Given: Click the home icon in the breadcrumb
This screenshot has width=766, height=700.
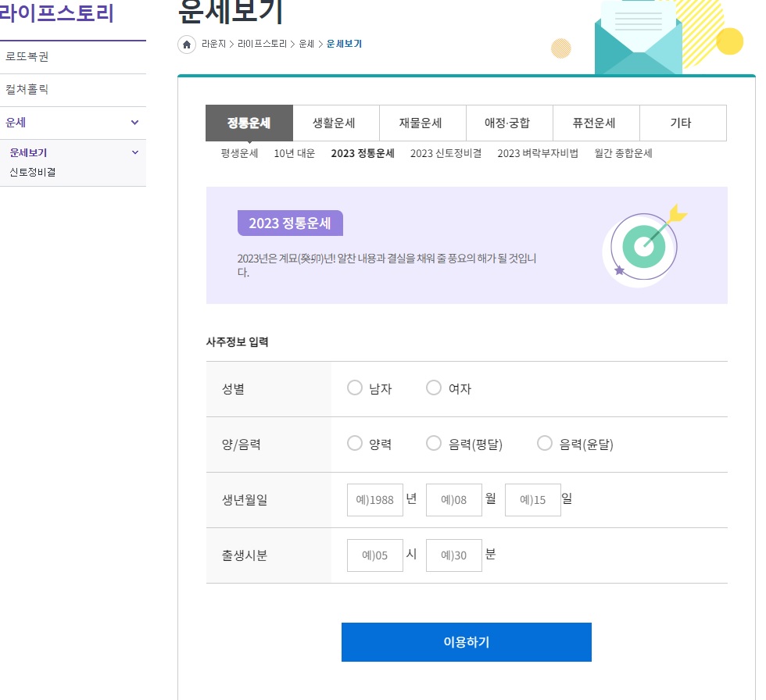Looking at the screenshot, I should click(x=186, y=45).
